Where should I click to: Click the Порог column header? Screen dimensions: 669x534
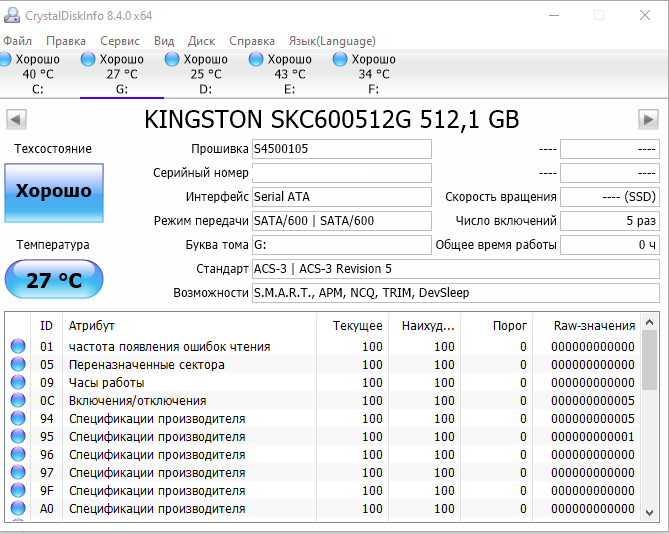pos(497,325)
